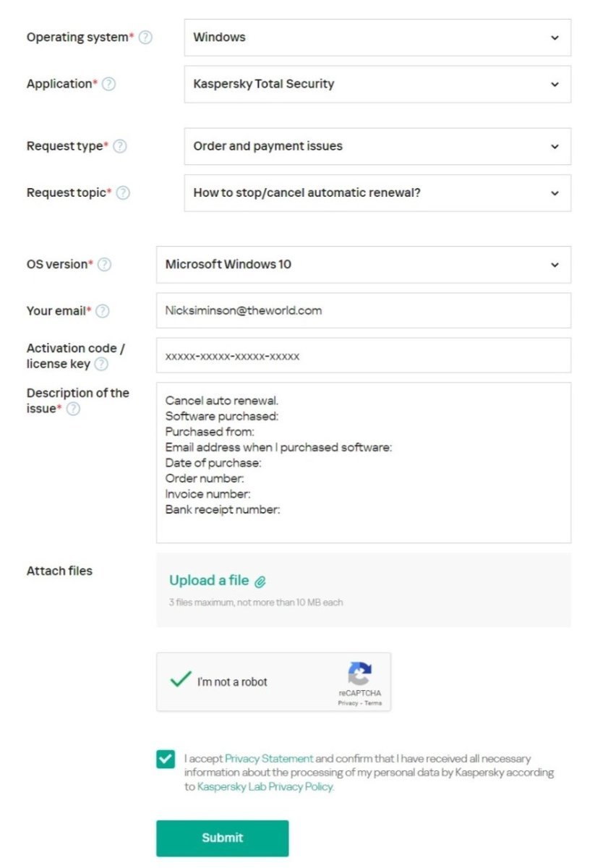Click help icon for Description of the issue
The width and height of the screenshot is (595, 868).
pos(73,409)
